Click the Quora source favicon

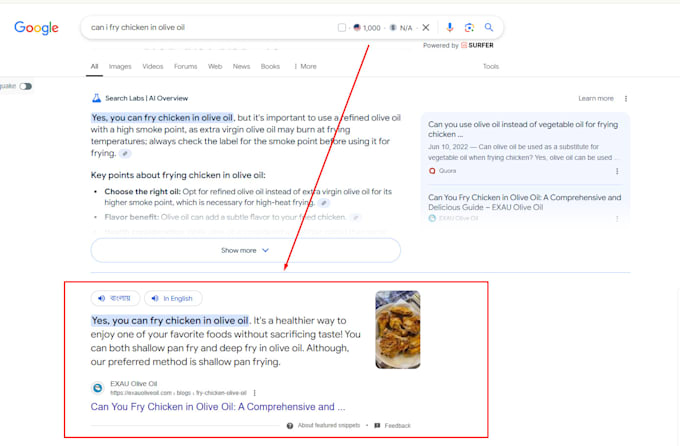[x=432, y=171]
